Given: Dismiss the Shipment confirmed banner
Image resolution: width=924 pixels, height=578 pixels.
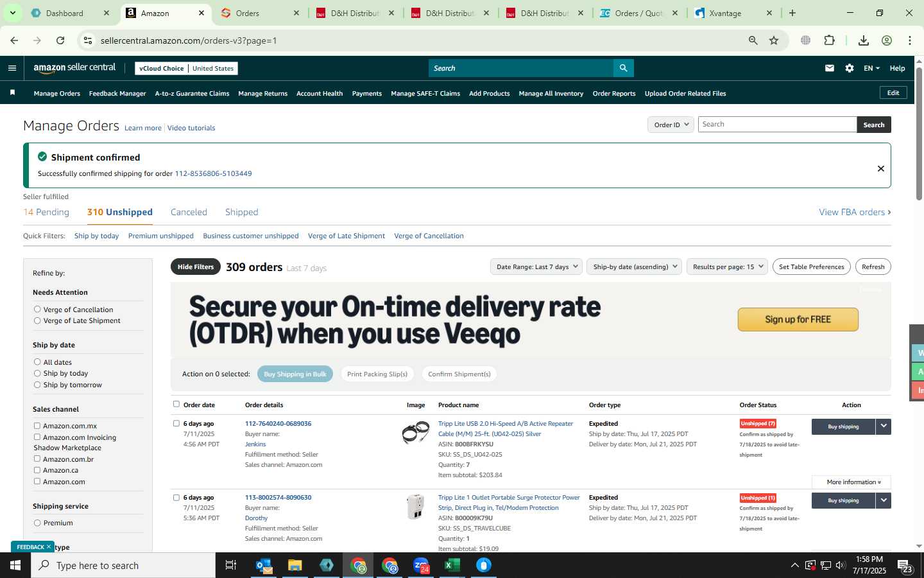Looking at the screenshot, I should coord(881,168).
